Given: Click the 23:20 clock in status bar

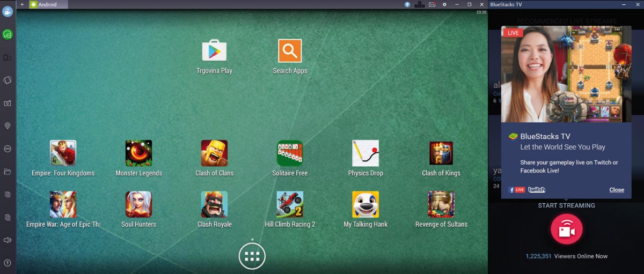Looking at the screenshot, I should pos(481,12).
